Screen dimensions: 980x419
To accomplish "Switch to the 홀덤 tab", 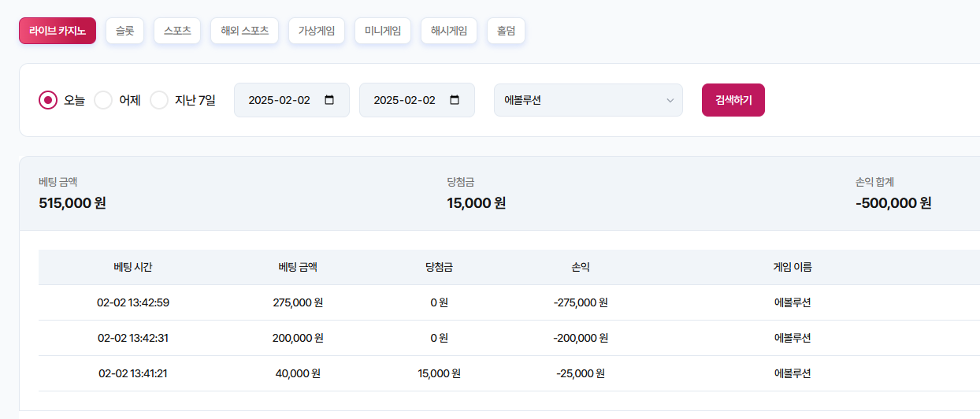I will pos(506,31).
